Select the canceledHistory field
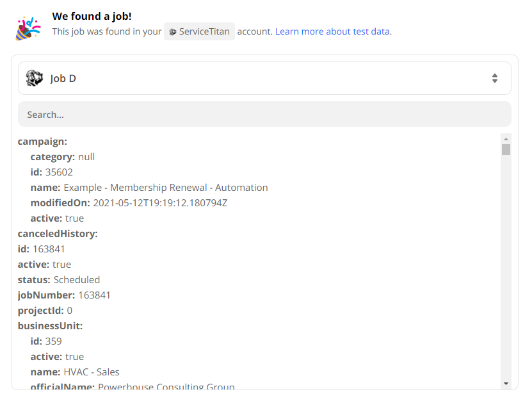The width and height of the screenshot is (532, 401). pyautogui.click(x=58, y=234)
